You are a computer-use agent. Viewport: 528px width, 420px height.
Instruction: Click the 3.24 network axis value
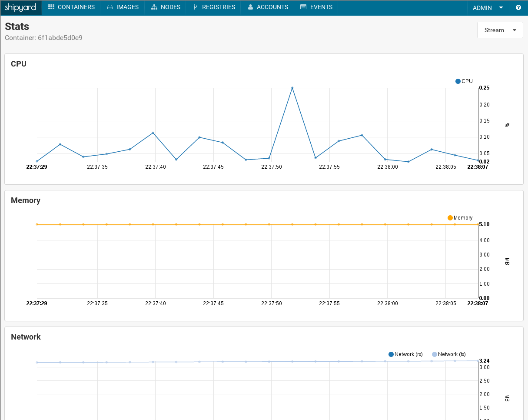(484, 361)
